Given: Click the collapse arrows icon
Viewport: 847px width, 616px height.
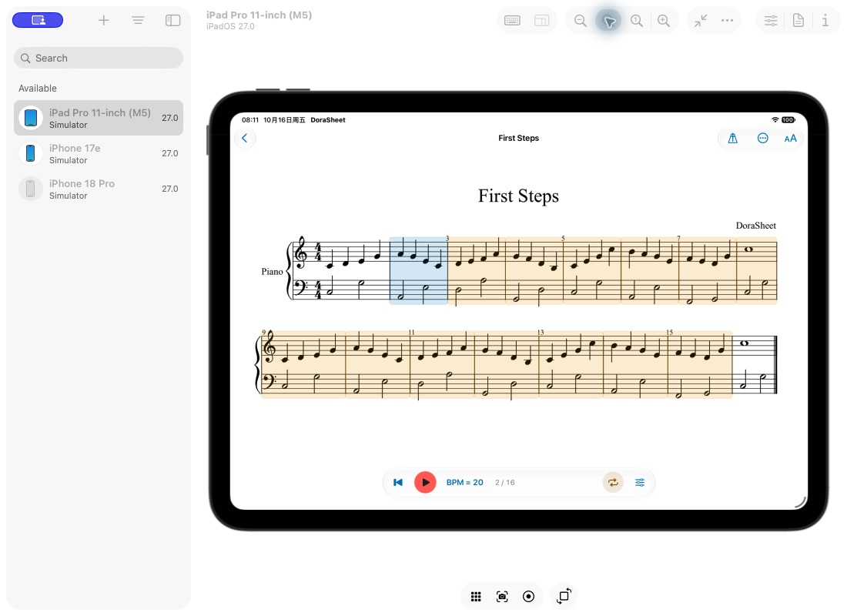Looking at the screenshot, I should click(x=701, y=21).
